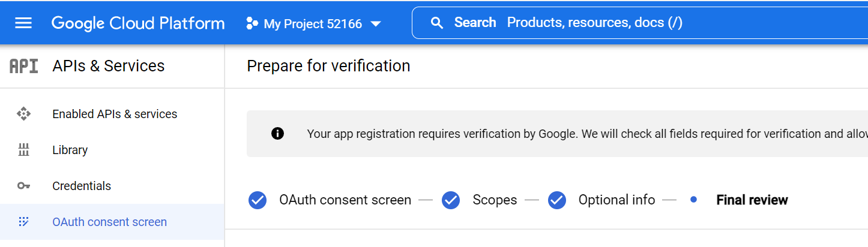Click the Enabled APIs & services icon
868x247 pixels.
click(23, 114)
